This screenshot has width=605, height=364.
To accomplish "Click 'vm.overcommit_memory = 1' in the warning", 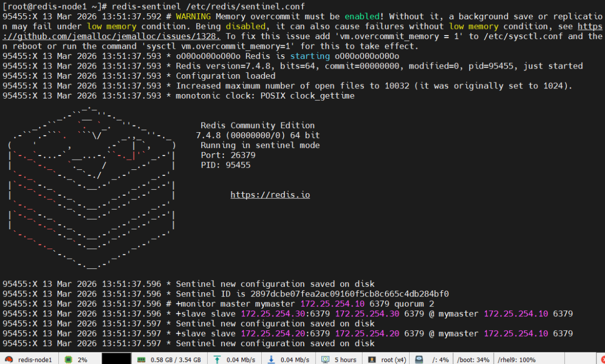I will [x=399, y=36].
